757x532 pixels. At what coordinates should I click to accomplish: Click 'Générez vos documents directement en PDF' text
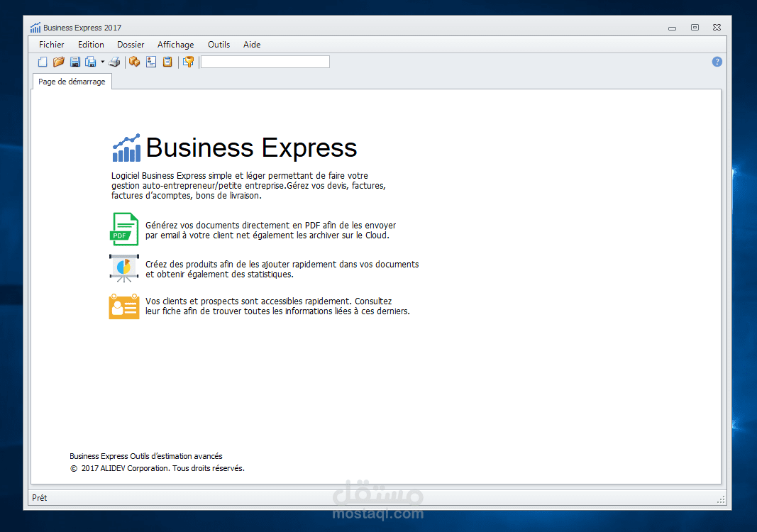pyautogui.click(x=271, y=231)
